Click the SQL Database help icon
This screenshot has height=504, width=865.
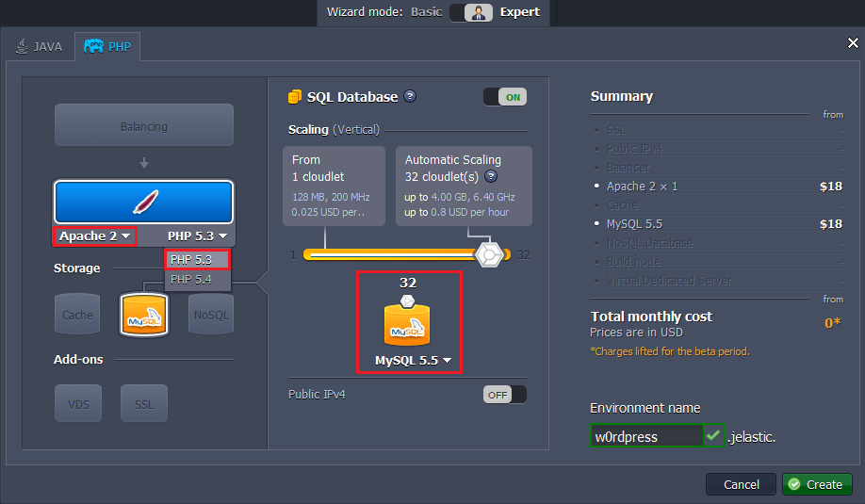pos(410,97)
